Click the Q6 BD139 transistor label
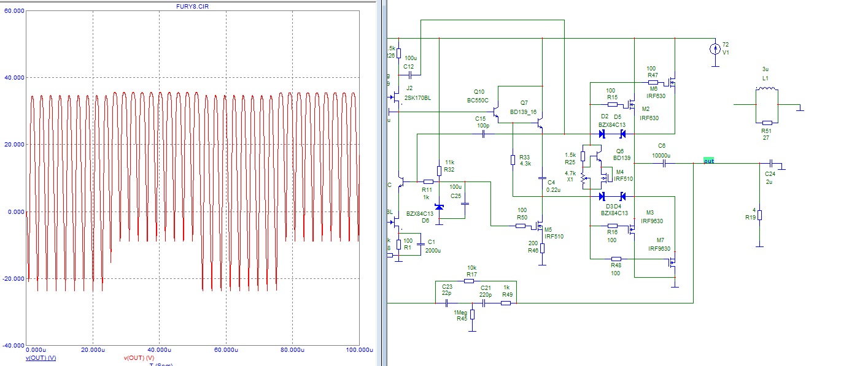The height and width of the screenshot is (366, 868). click(x=620, y=150)
